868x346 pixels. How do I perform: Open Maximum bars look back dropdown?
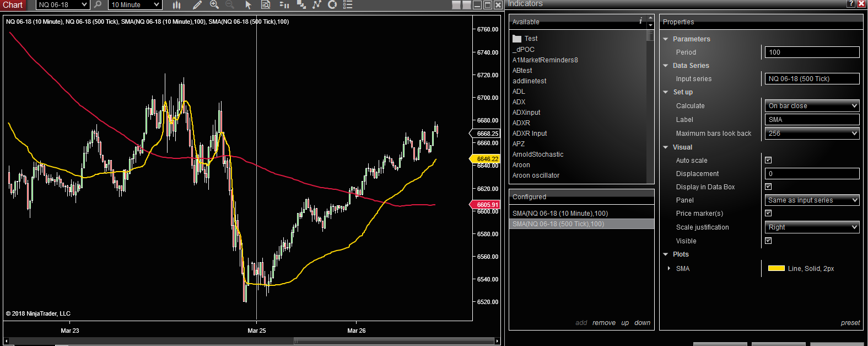(x=812, y=133)
